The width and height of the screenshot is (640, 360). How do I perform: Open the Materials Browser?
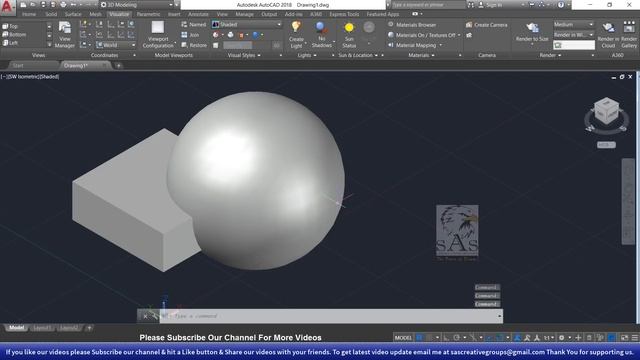(412, 24)
